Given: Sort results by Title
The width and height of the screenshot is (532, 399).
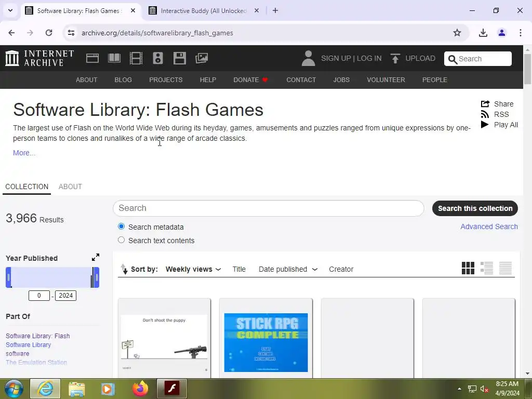Looking at the screenshot, I should [239, 269].
